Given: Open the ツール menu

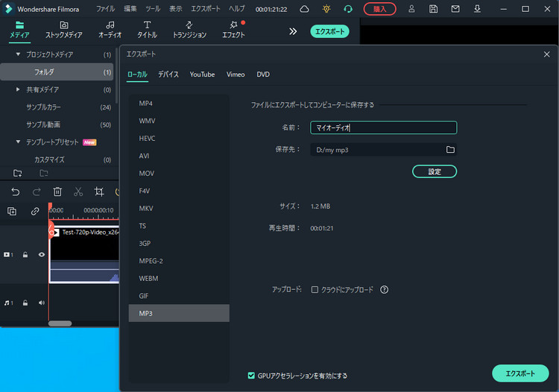Looking at the screenshot, I should [x=153, y=9].
